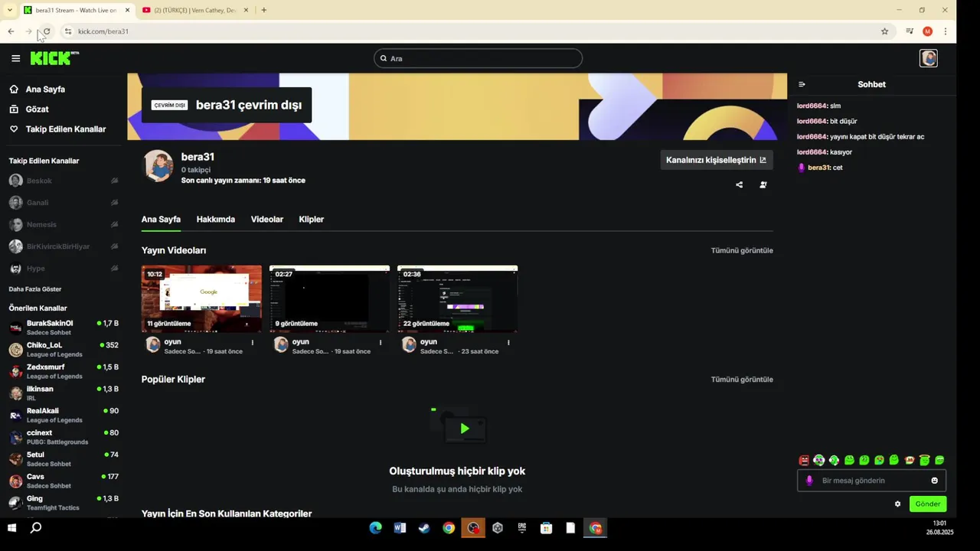Click the share icon on channel header
The height and width of the screenshot is (551, 980).
(739, 184)
